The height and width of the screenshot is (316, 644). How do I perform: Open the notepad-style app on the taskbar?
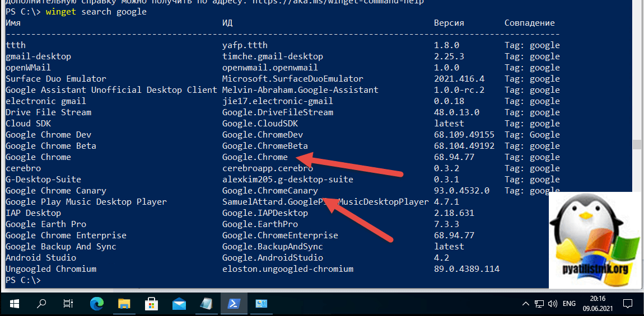point(206,304)
